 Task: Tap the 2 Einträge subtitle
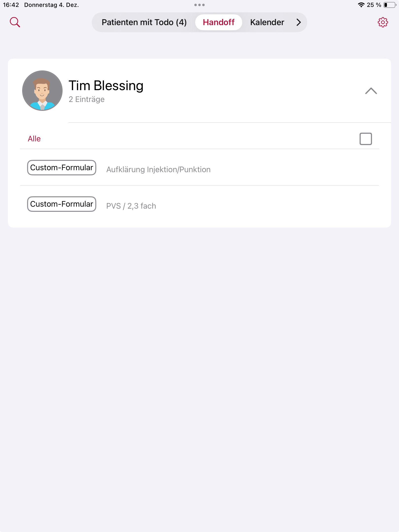coord(86,99)
